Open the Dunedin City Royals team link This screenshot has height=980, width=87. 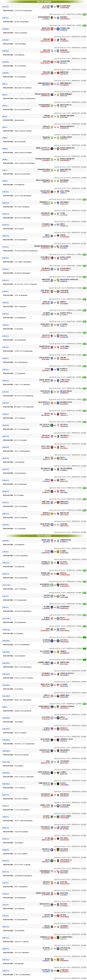point(67,115)
